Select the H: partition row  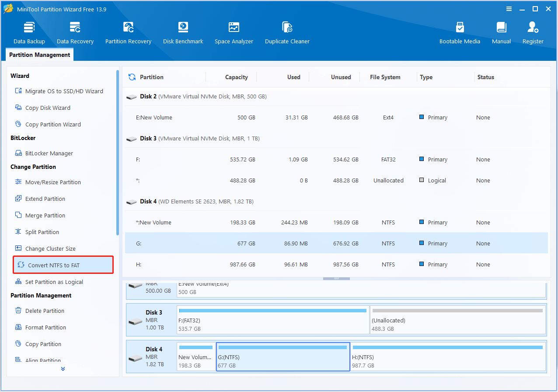(336, 264)
